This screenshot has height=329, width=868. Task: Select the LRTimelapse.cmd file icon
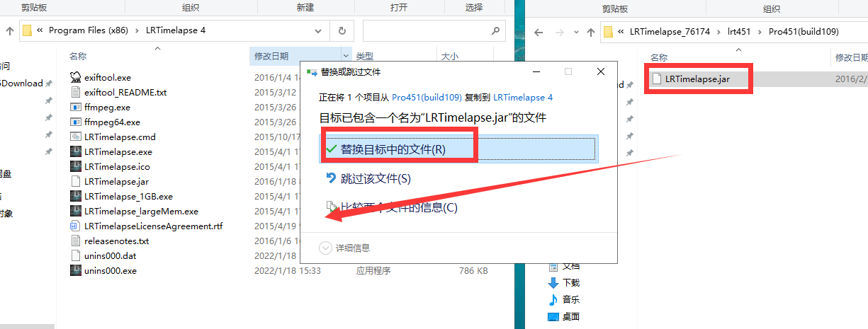pos(77,137)
